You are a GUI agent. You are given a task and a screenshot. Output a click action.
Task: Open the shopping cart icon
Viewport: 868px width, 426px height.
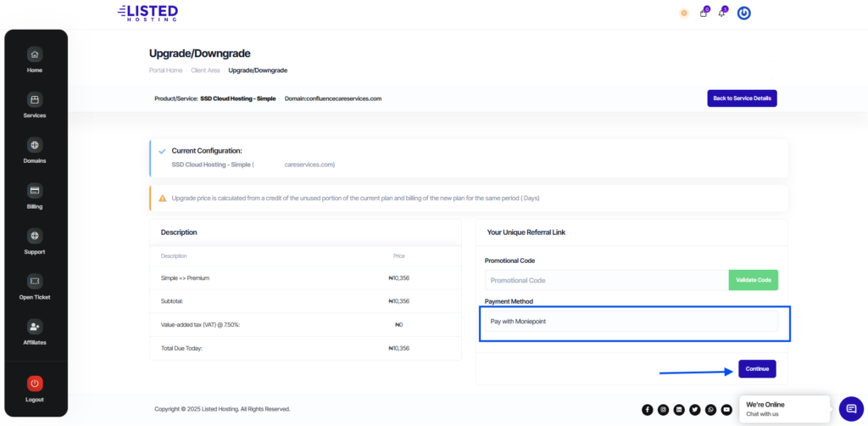pos(704,13)
